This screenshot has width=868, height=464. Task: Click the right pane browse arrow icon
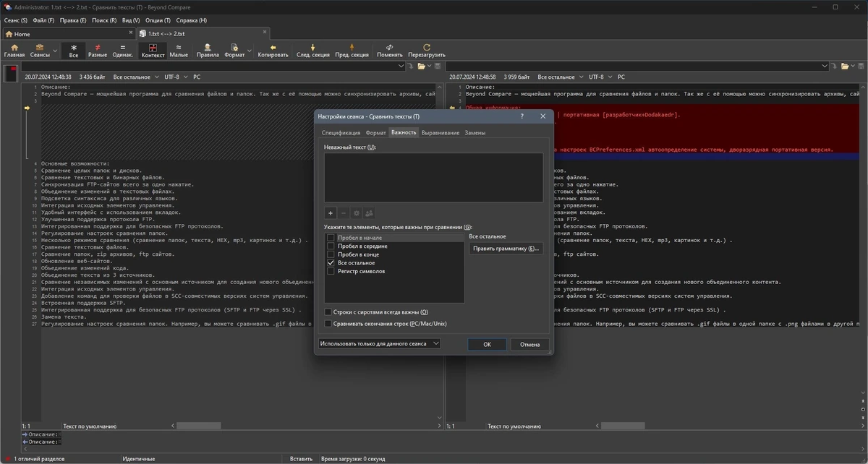834,66
